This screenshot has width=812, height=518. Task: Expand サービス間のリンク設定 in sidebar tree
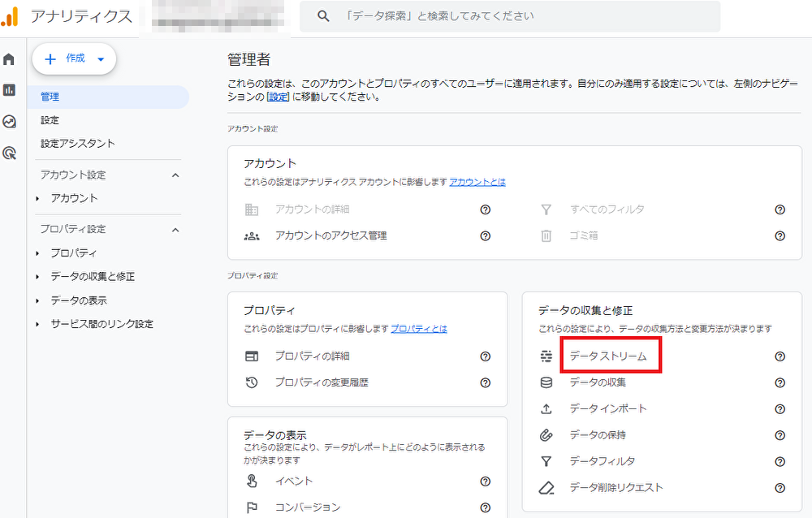click(x=37, y=324)
